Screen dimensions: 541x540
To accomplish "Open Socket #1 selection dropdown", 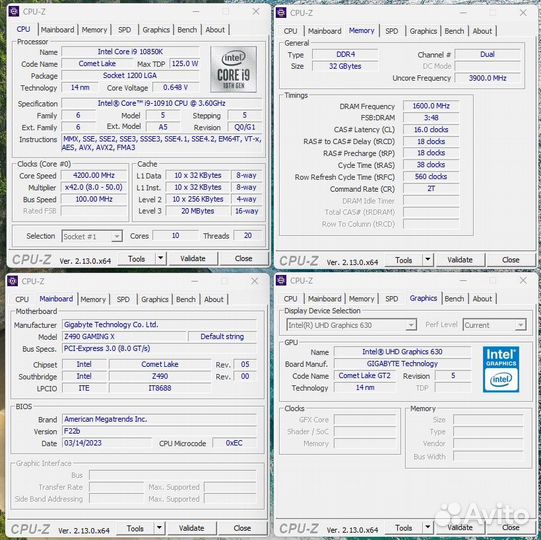I will (x=92, y=236).
